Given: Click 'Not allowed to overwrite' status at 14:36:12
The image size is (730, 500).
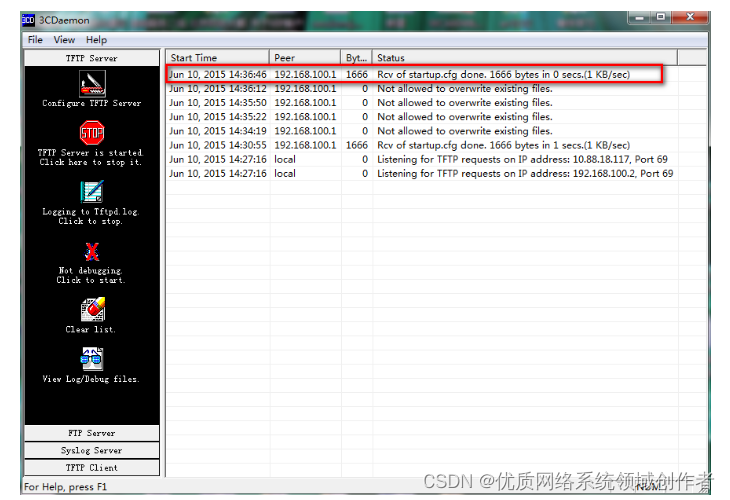Looking at the screenshot, I should click(465, 88).
